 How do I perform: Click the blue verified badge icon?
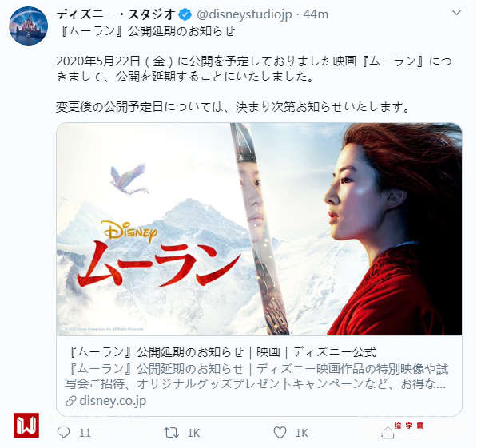tap(185, 14)
